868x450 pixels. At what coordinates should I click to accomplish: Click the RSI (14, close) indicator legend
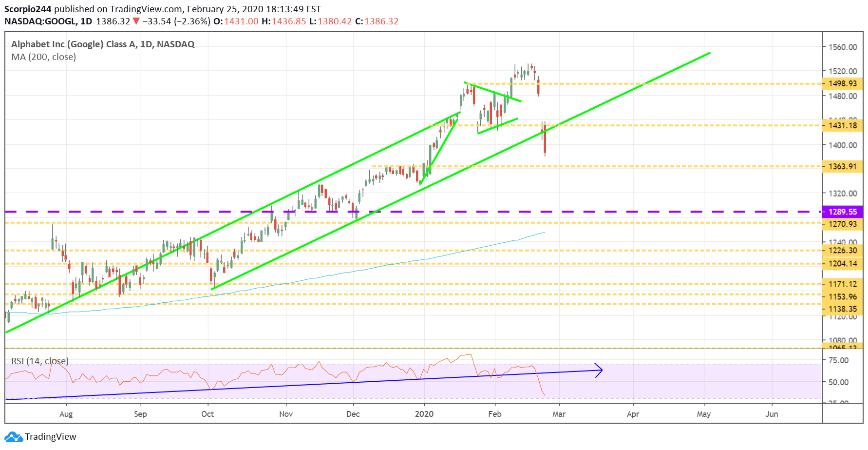40,361
